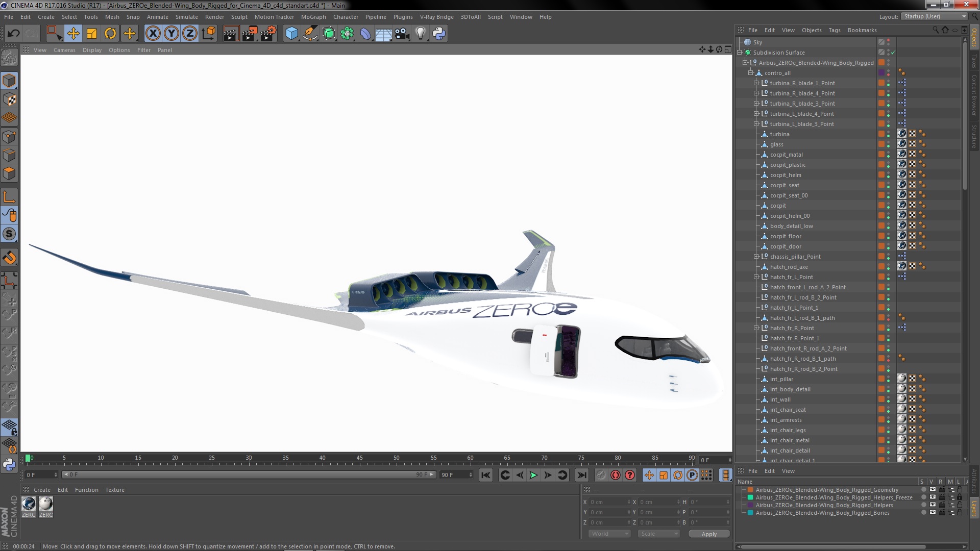Add a Floor environment object

383,34
